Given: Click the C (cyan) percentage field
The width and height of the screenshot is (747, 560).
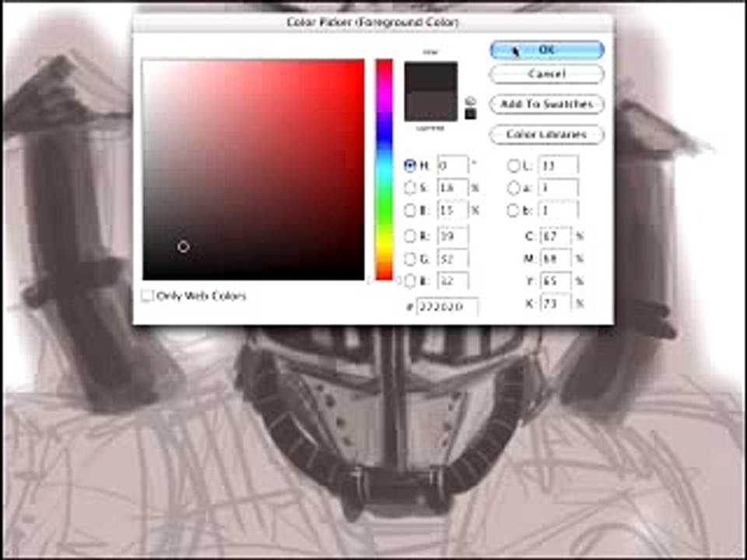Looking at the screenshot, I should 556,236.
